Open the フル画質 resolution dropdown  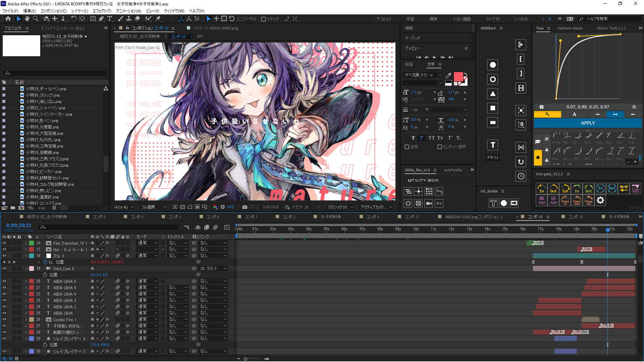[x=153, y=207]
